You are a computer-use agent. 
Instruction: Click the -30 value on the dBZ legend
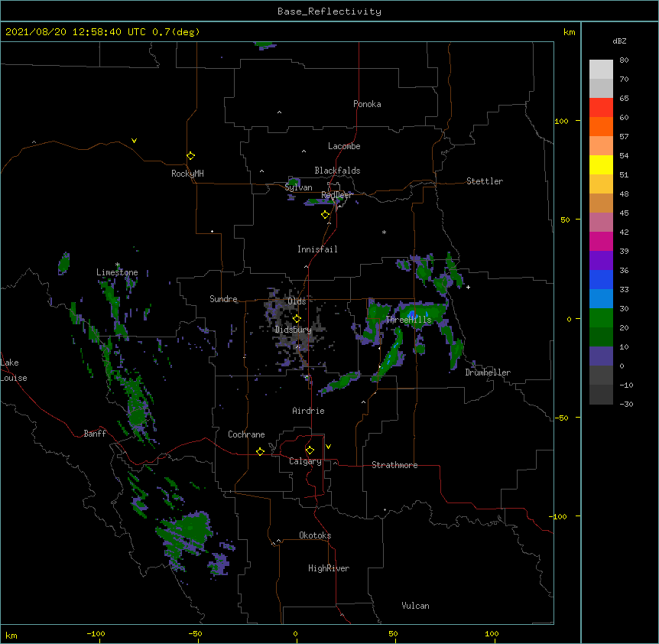point(626,404)
